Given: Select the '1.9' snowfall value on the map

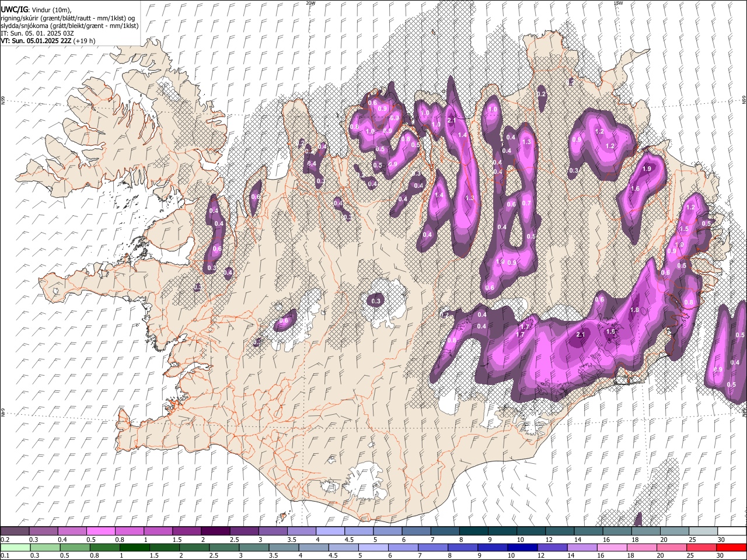Looking at the screenshot, I should click(647, 169).
